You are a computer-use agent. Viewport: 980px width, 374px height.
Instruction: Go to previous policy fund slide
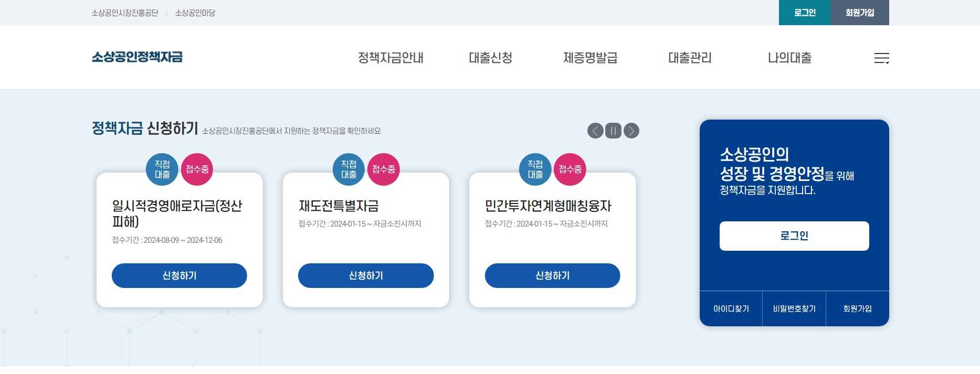click(595, 131)
